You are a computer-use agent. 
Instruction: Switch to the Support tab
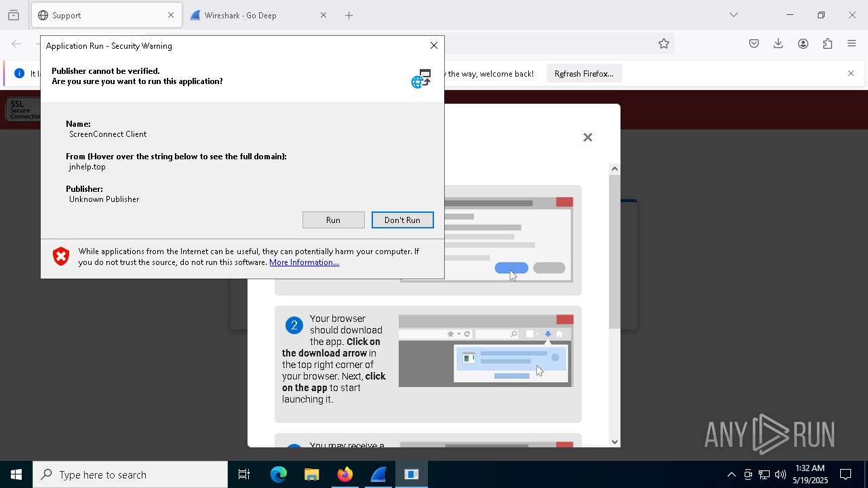(106, 15)
